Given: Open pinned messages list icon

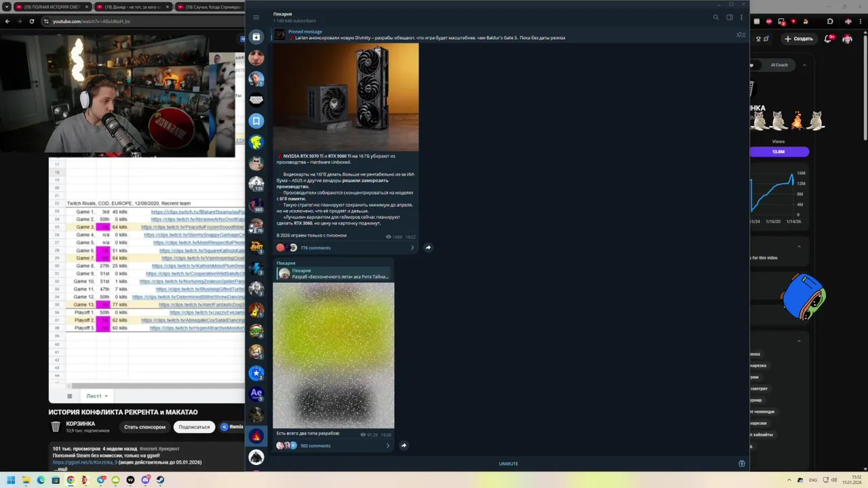Looking at the screenshot, I should pyautogui.click(x=741, y=35).
